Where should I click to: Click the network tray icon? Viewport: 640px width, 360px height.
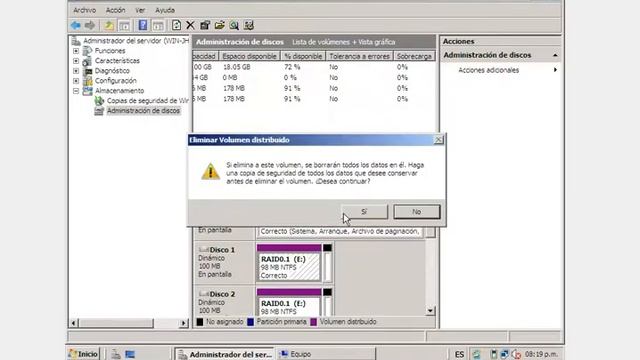point(504,354)
